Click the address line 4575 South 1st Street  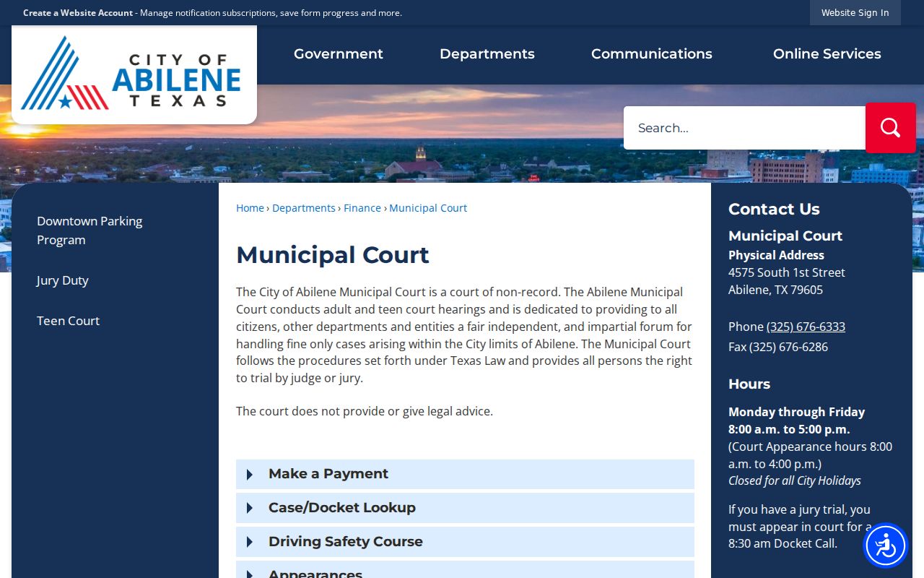[x=787, y=272]
